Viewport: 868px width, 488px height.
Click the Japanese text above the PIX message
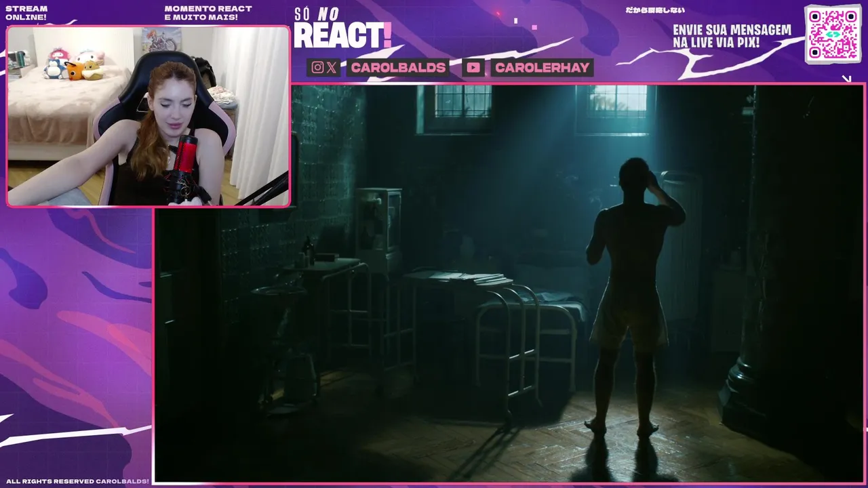click(x=655, y=10)
